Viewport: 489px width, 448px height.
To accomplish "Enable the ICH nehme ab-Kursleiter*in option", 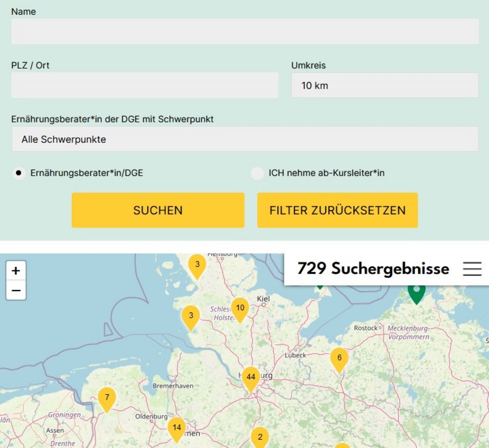I will point(256,172).
